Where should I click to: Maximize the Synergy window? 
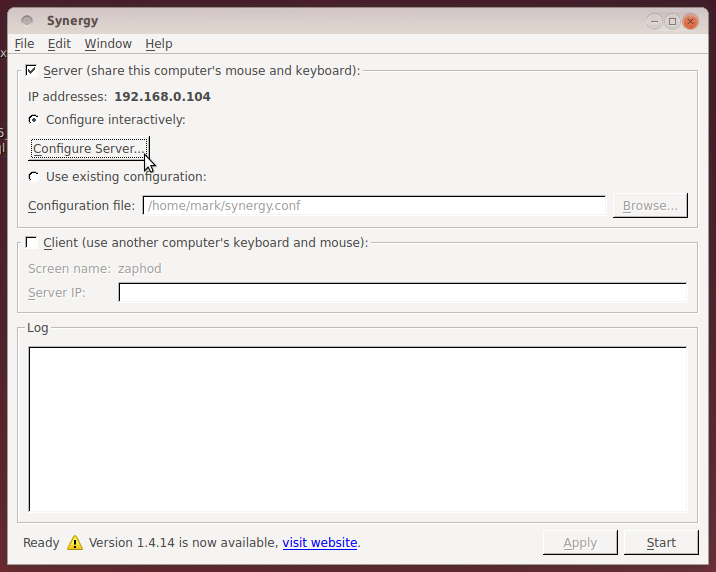tap(672, 21)
